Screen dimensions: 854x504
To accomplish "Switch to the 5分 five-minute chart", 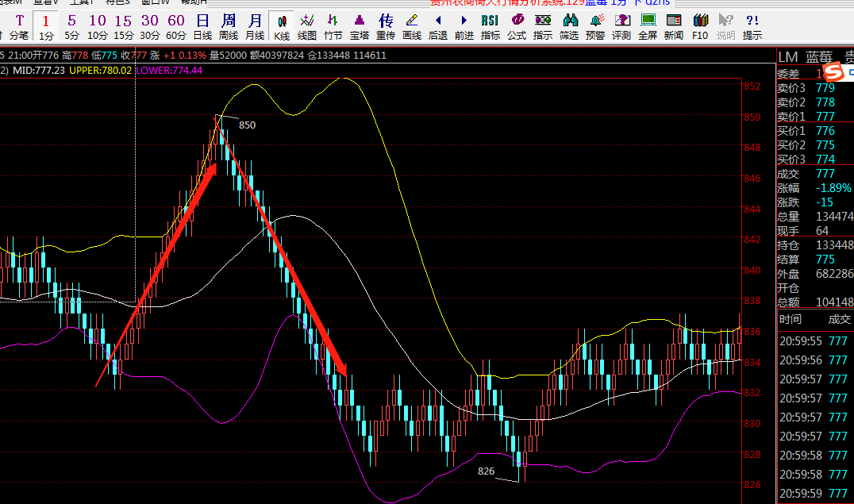I will 71,27.
